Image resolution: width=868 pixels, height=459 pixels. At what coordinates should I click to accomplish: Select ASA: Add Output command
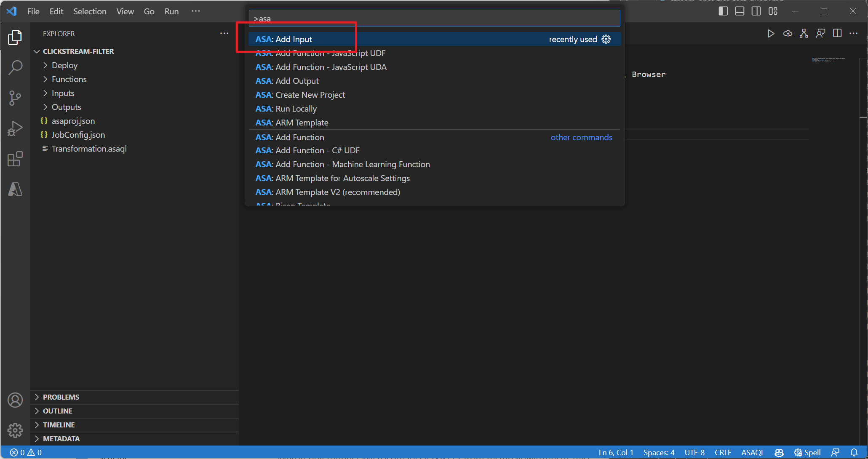(x=288, y=80)
